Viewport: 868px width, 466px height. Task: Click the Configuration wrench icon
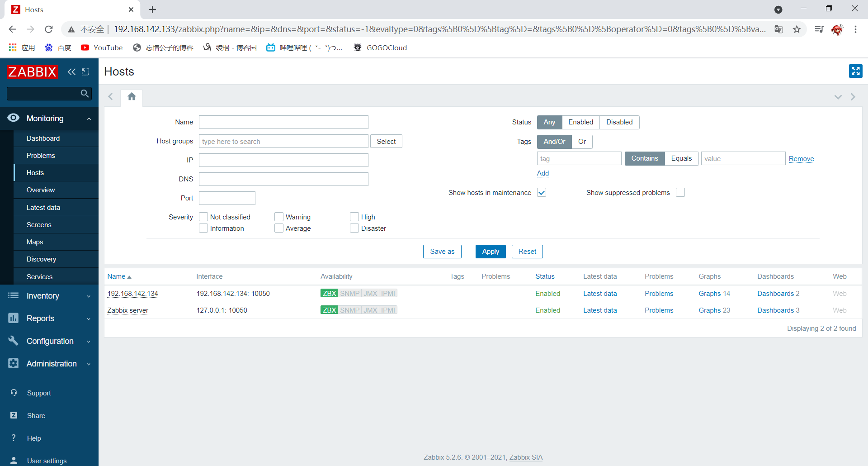[x=14, y=341]
